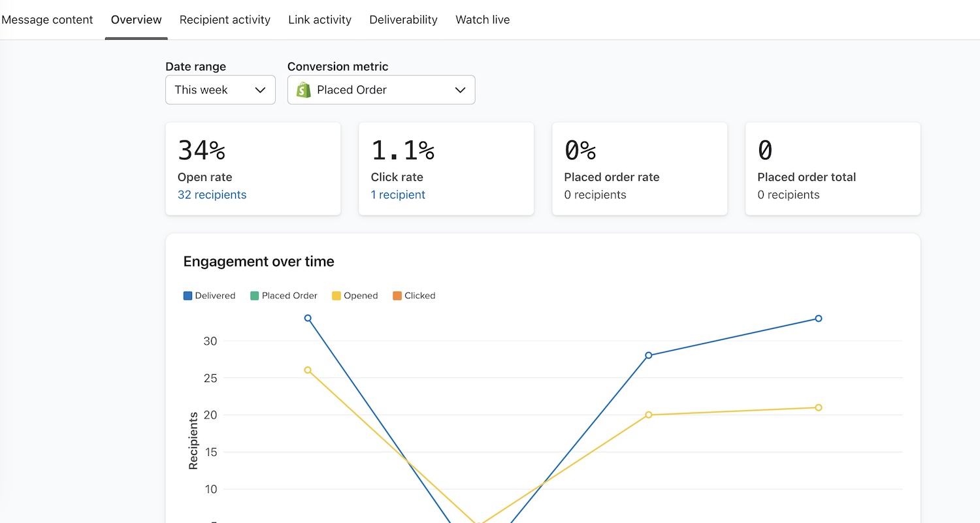Click the green Placed Order legend swatch
This screenshot has width=980, height=523.
(x=253, y=295)
